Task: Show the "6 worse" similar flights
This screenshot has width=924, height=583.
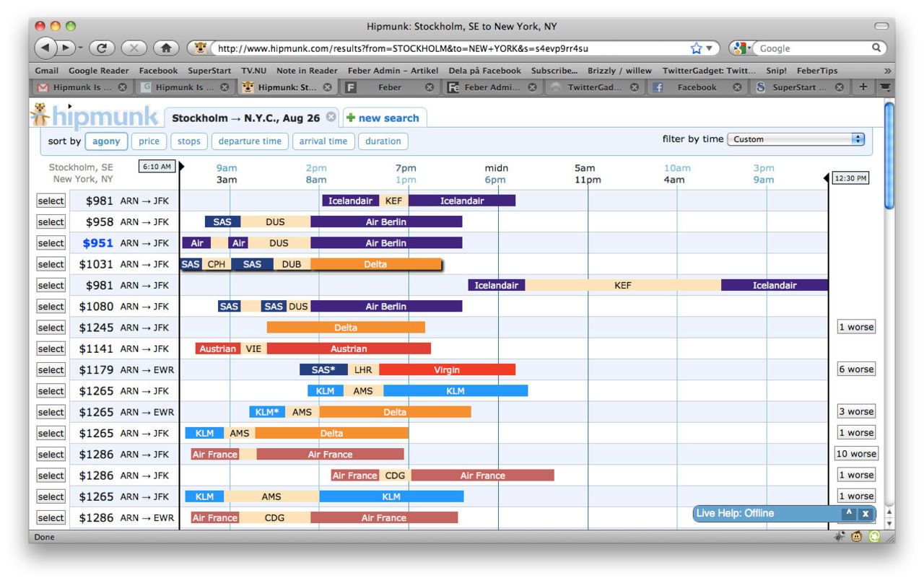Action: click(x=856, y=369)
